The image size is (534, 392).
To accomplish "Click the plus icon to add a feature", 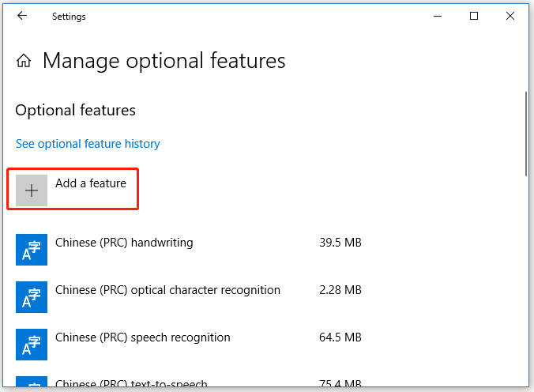I will (x=32, y=190).
